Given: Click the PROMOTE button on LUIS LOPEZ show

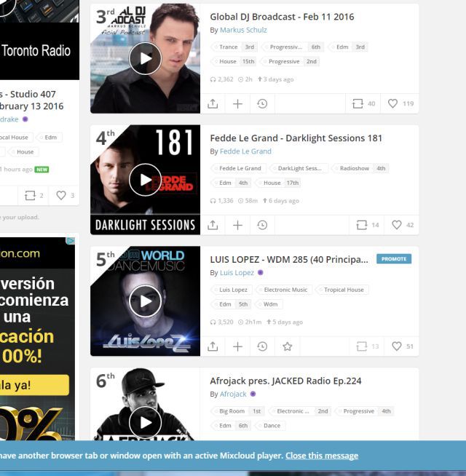Looking at the screenshot, I should [394, 259].
